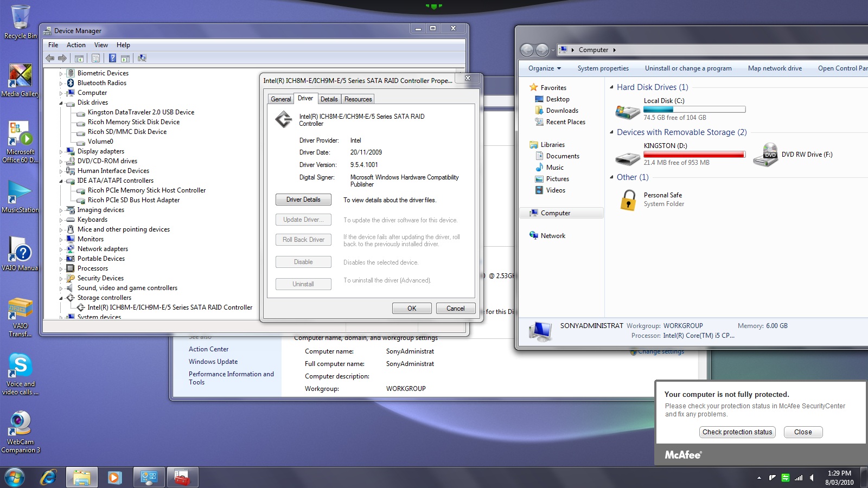Image resolution: width=868 pixels, height=488 pixels.
Task: Click Cancel in the properties dialog
Action: pyautogui.click(x=456, y=309)
